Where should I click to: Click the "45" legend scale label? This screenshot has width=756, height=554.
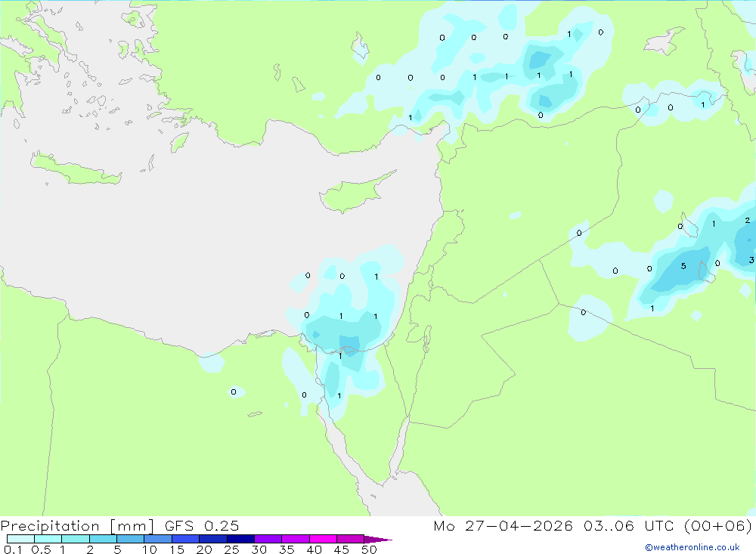click(342, 549)
